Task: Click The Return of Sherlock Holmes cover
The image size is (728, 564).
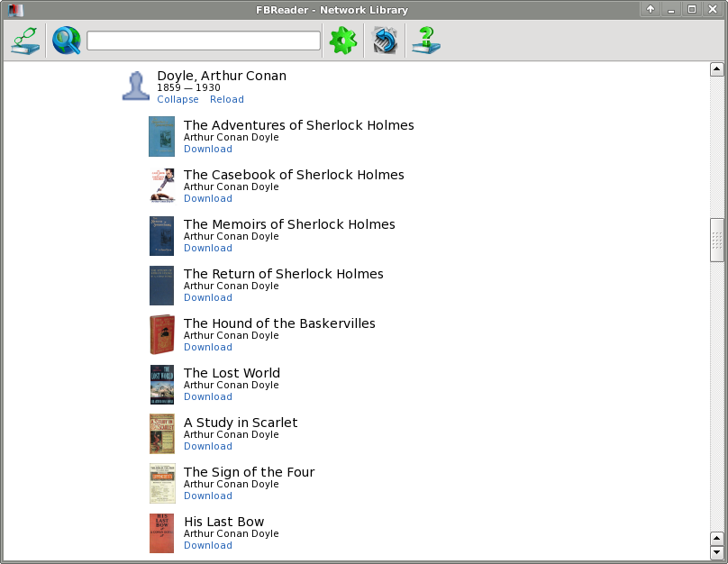Action: coord(161,286)
